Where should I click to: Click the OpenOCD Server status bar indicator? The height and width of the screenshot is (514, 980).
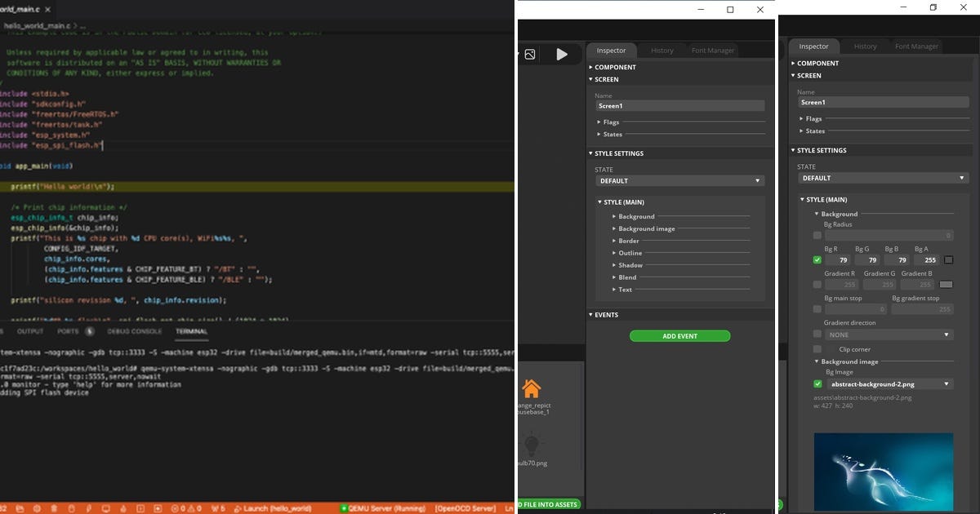point(467,507)
